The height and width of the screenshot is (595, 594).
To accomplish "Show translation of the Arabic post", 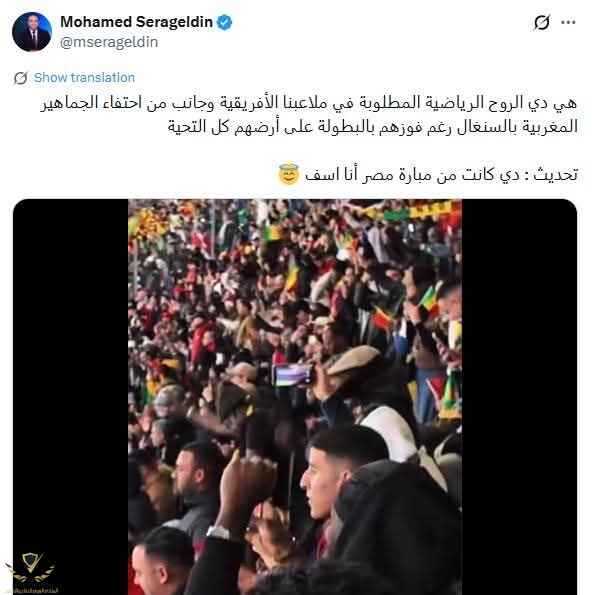I will [x=84, y=77].
